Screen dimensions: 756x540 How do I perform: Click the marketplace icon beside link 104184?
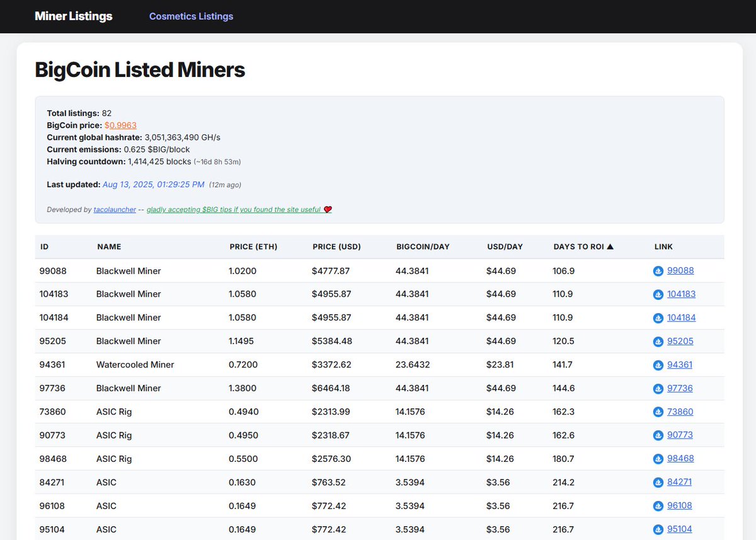[x=658, y=318]
